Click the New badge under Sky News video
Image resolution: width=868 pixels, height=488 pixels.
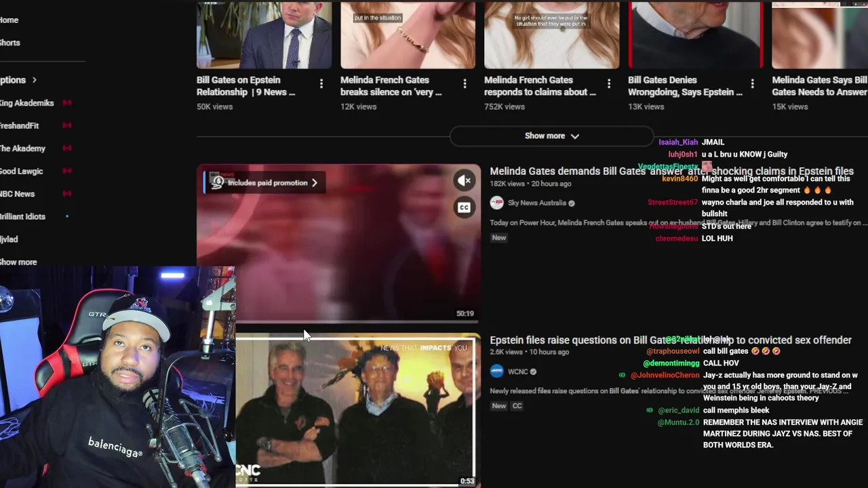coord(499,237)
